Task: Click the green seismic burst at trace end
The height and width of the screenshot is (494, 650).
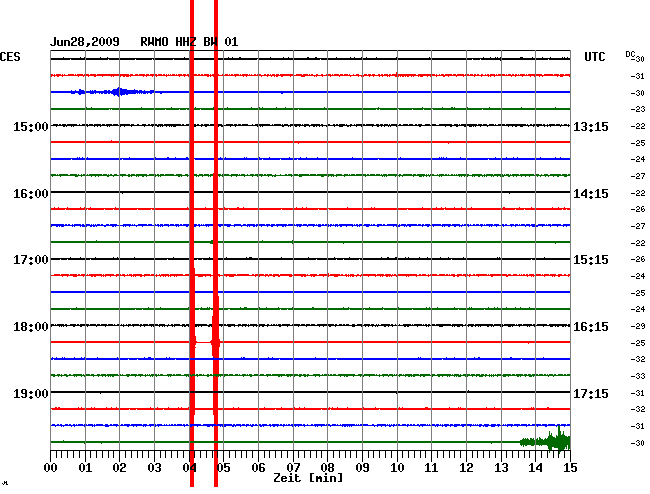Action: pos(546,441)
